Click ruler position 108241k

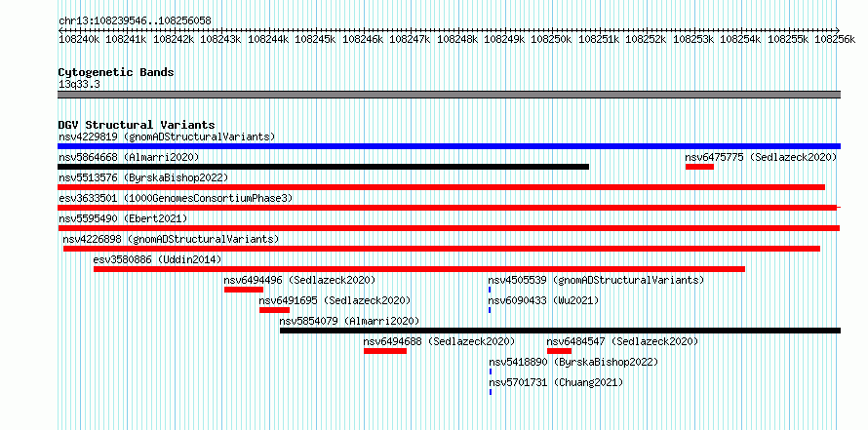pos(126,39)
